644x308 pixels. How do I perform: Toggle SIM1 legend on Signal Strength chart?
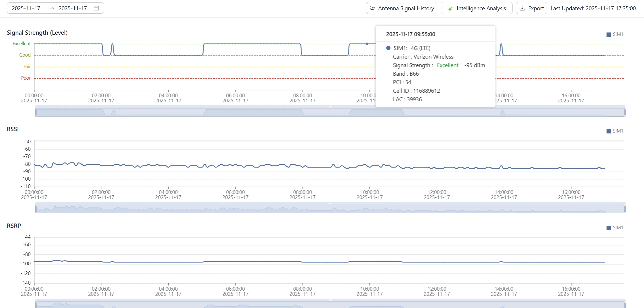tap(615, 34)
